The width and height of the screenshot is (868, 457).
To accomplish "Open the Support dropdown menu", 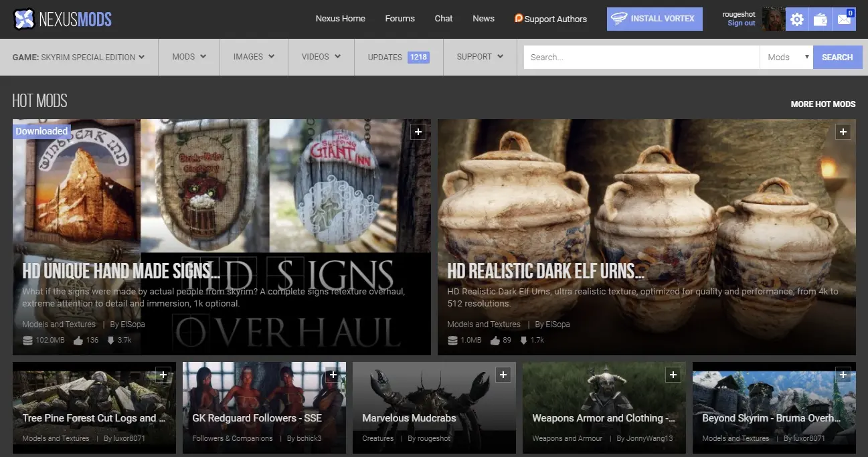I will coord(480,57).
